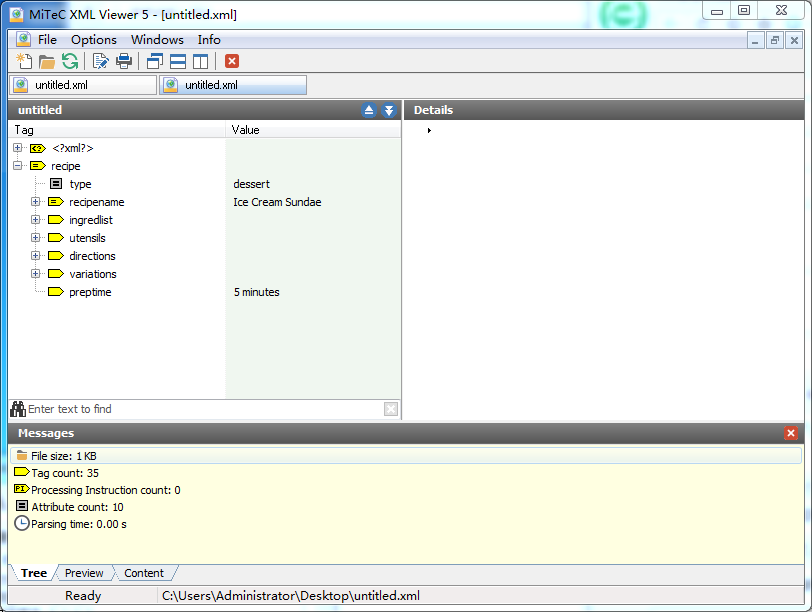Viewport: 812px width, 612px height.
Task: Collapse the recipe root node
Action: [18, 166]
